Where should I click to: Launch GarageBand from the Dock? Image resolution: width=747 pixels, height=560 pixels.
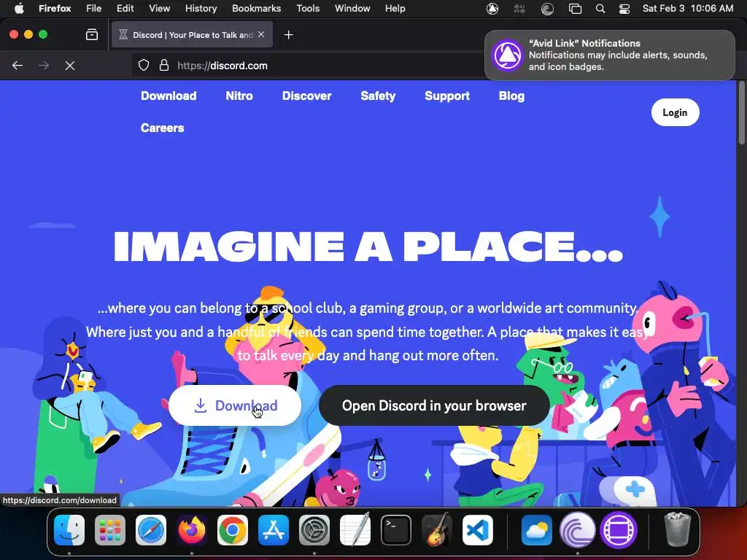(437, 529)
